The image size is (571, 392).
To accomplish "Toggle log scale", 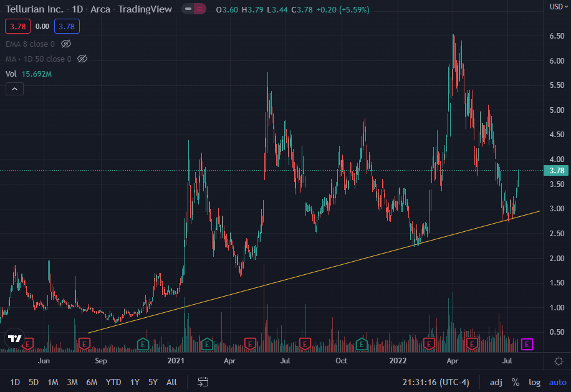I will [x=535, y=382].
